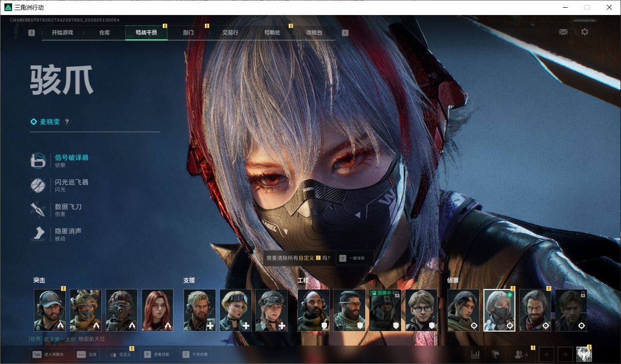Select the 信号破译器 skill icon
Screen dimensions: 621x364
(38, 160)
